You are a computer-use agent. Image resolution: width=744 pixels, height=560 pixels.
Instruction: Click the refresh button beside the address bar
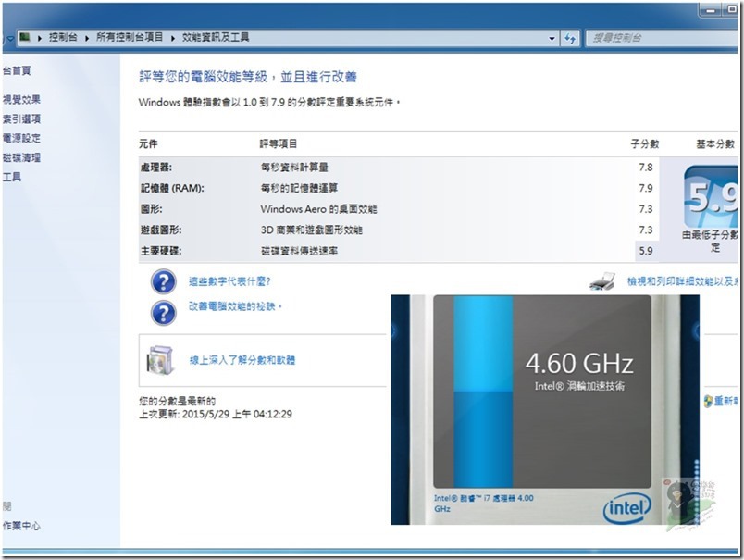coord(570,38)
